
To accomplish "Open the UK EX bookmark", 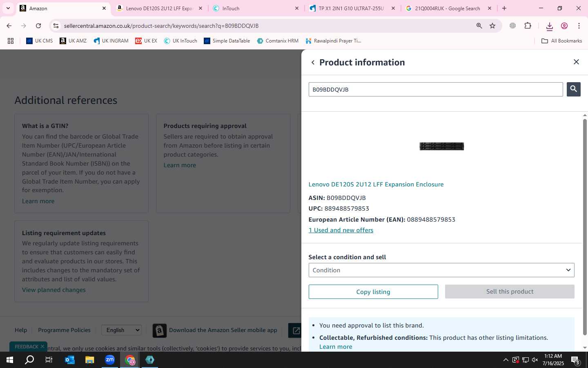I will (x=146, y=41).
